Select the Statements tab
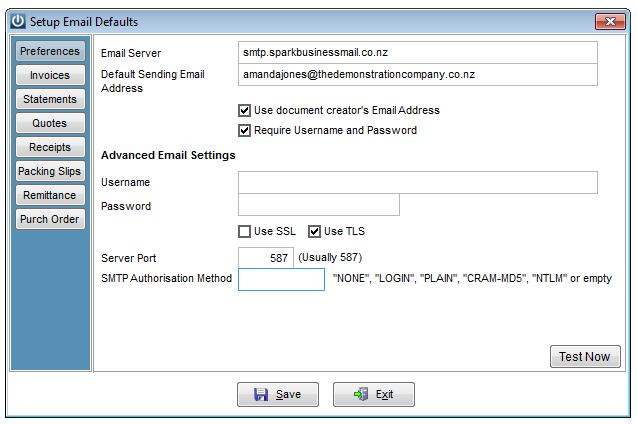 pyautogui.click(x=50, y=99)
